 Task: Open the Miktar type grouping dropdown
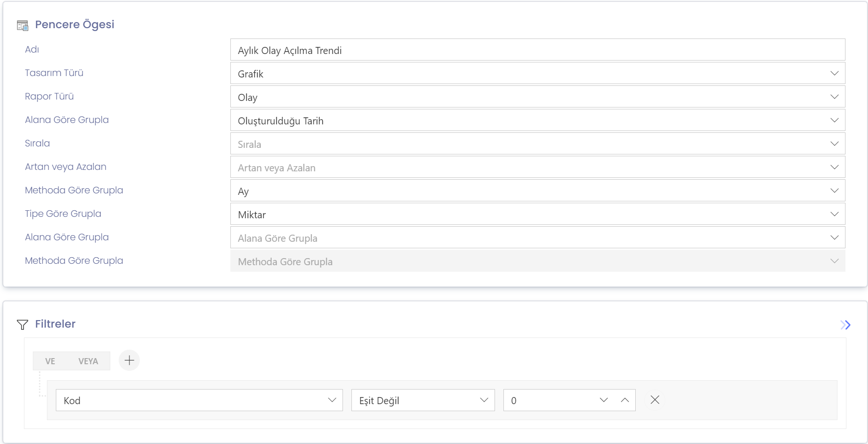tap(538, 214)
